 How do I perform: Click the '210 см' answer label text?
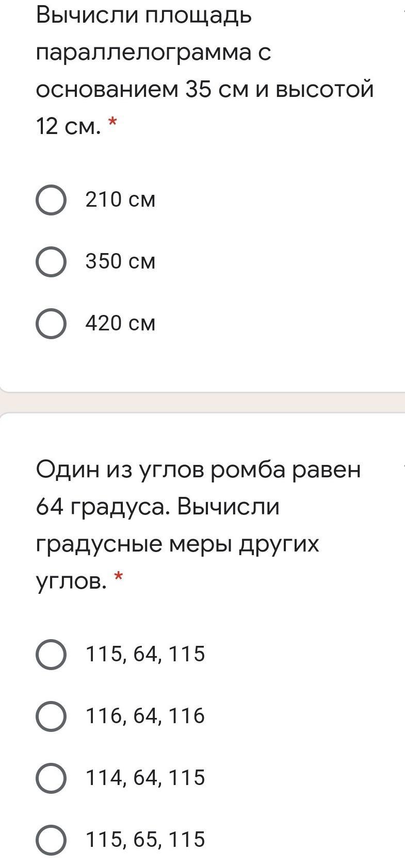120,200
